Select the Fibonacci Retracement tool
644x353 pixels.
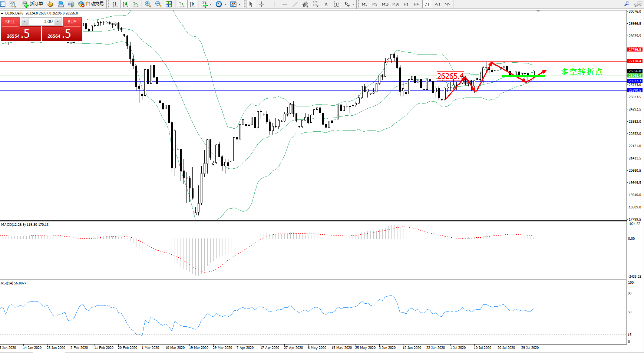[316, 4]
